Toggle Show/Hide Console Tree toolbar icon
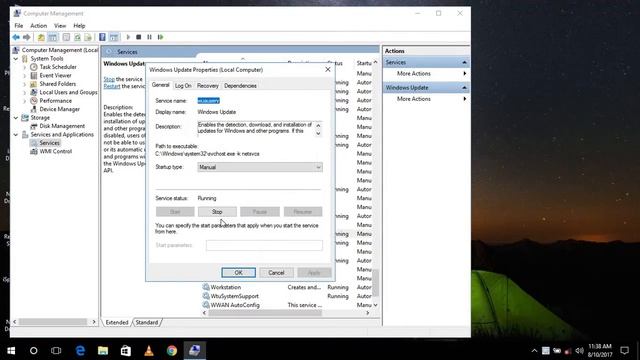The height and width of the screenshot is (360, 640). click(53, 37)
